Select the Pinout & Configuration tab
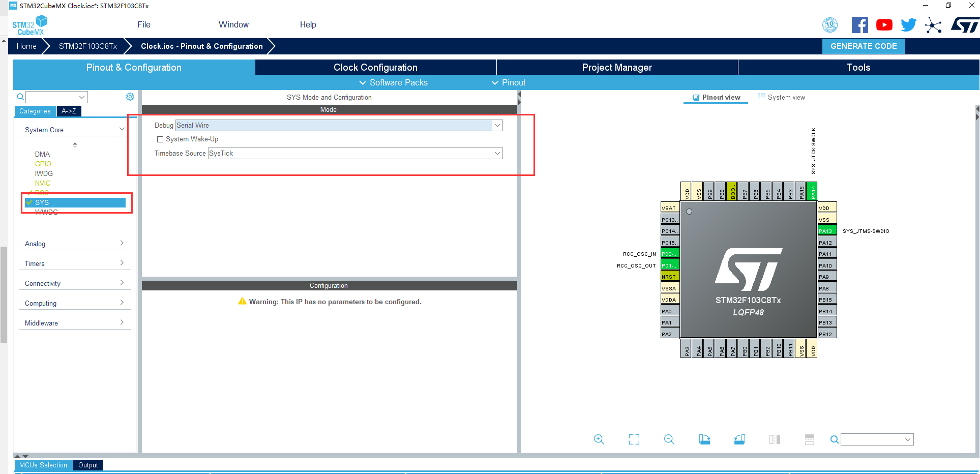The height and width of the screenshot is (474, 980). (134, 67)
